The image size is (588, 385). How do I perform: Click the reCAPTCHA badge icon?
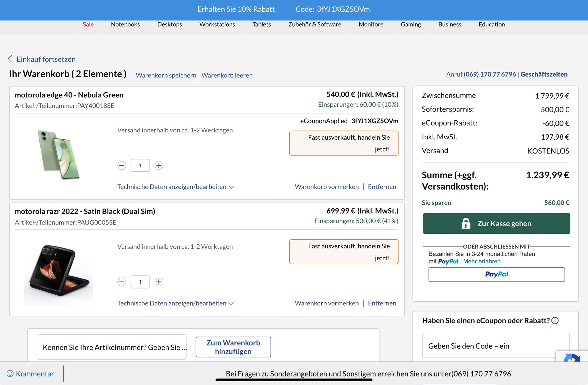(x=571, y=358)
